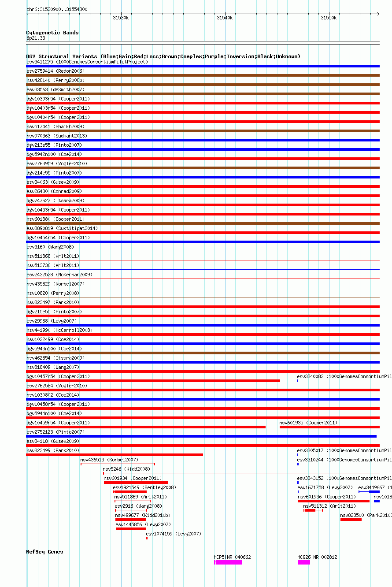The width and height of the screenshot is (392, 587).
Task: Select variant esv34063 (Gusev2009)
Action: click(x=53, y=182)
